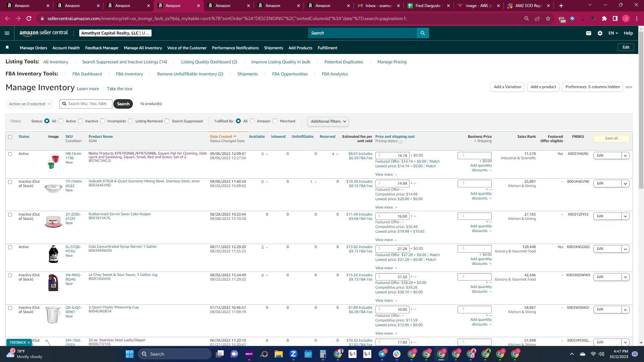The image size is (644, 362).
Task: Click the browser share page icon
Action: coord(537,19)
